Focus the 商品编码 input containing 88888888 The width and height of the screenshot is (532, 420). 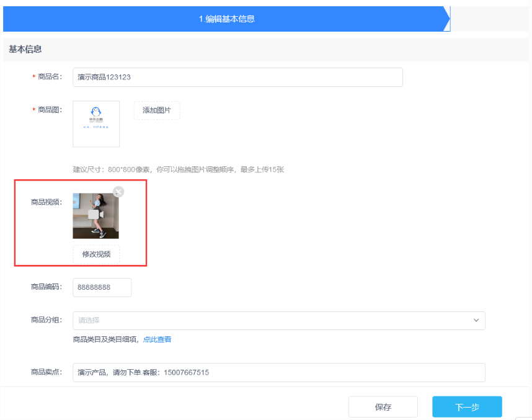click(102, 287)
